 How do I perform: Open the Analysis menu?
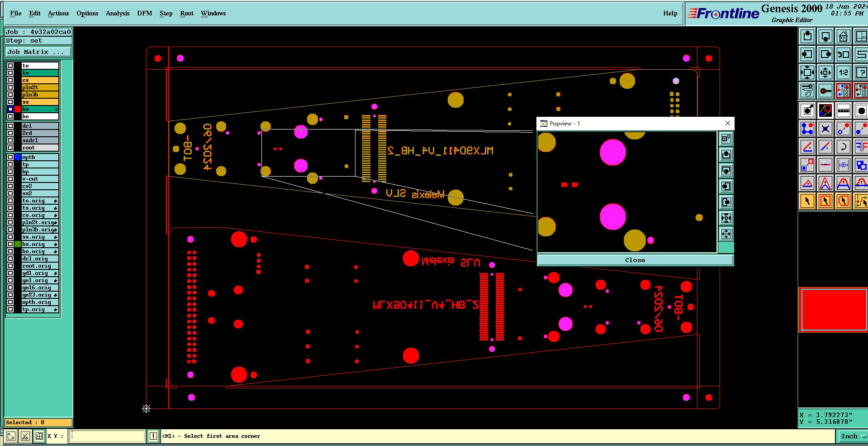pyautogui.click(x=118, y=13)
